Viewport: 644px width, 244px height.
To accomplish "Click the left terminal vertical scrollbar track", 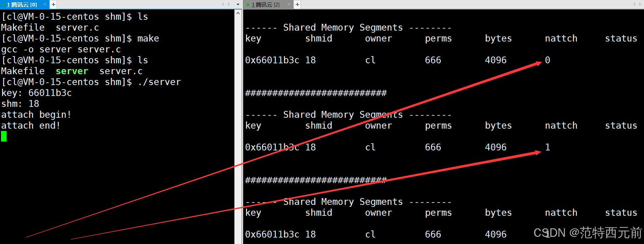I will pyautogui.click(x=238, y=129).
